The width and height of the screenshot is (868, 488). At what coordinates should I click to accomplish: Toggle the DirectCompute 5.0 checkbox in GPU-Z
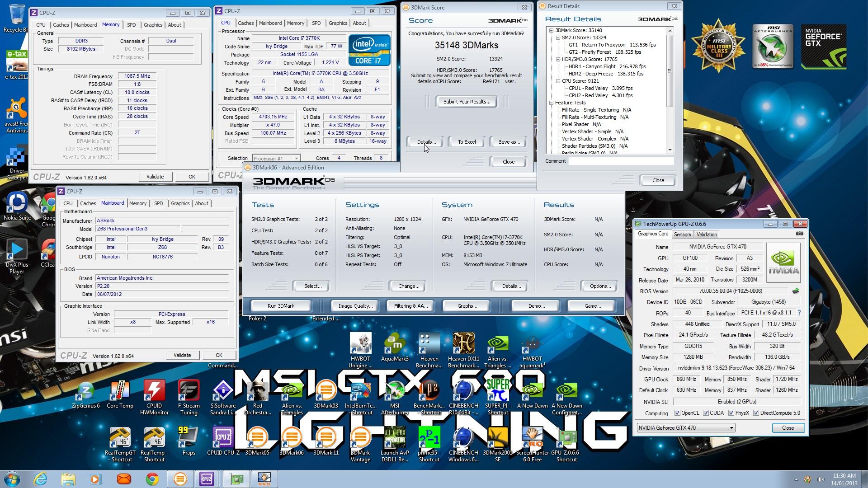pos(756,413)
